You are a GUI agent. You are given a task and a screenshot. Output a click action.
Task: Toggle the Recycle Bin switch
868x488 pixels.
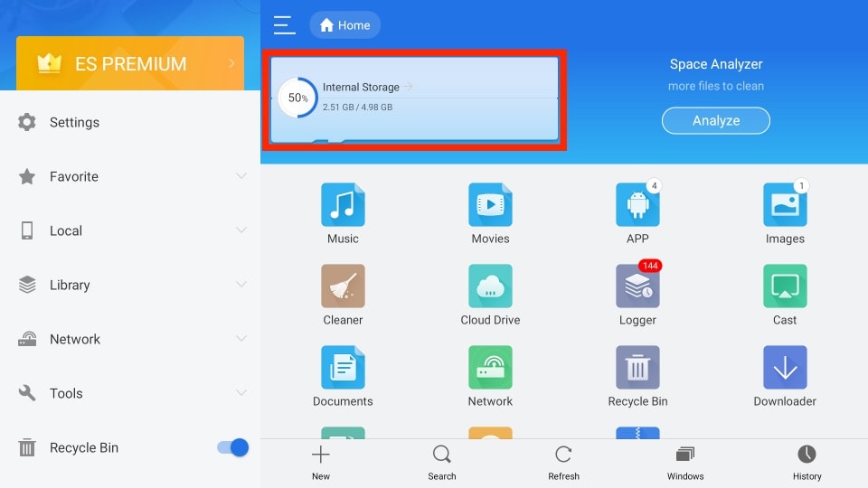[232, 447]
